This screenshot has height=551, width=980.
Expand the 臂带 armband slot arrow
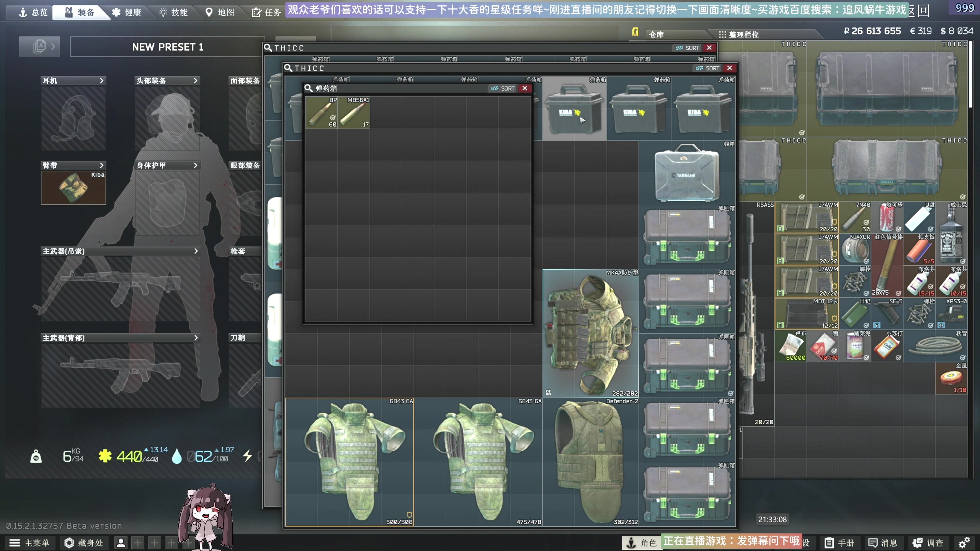click(101, 165)
